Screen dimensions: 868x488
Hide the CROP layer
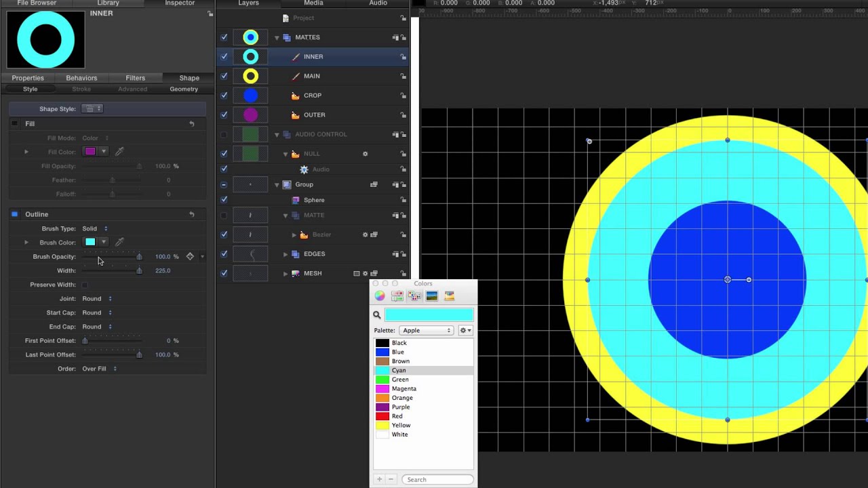point(224,96)
